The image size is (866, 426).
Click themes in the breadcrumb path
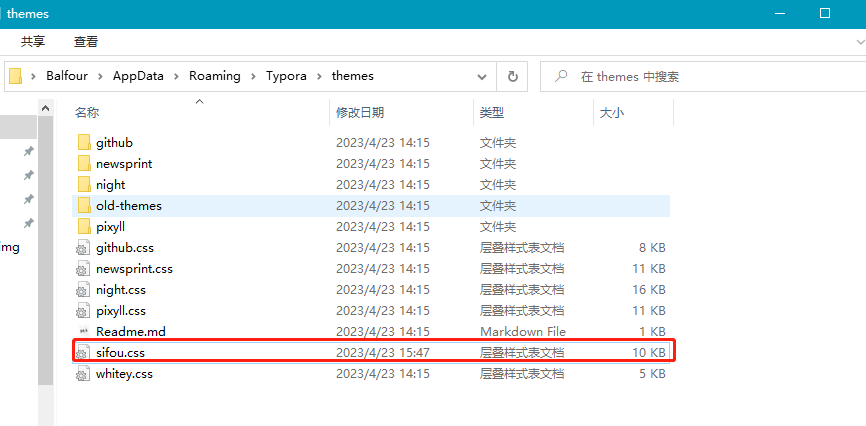click(x=352, y=76)
